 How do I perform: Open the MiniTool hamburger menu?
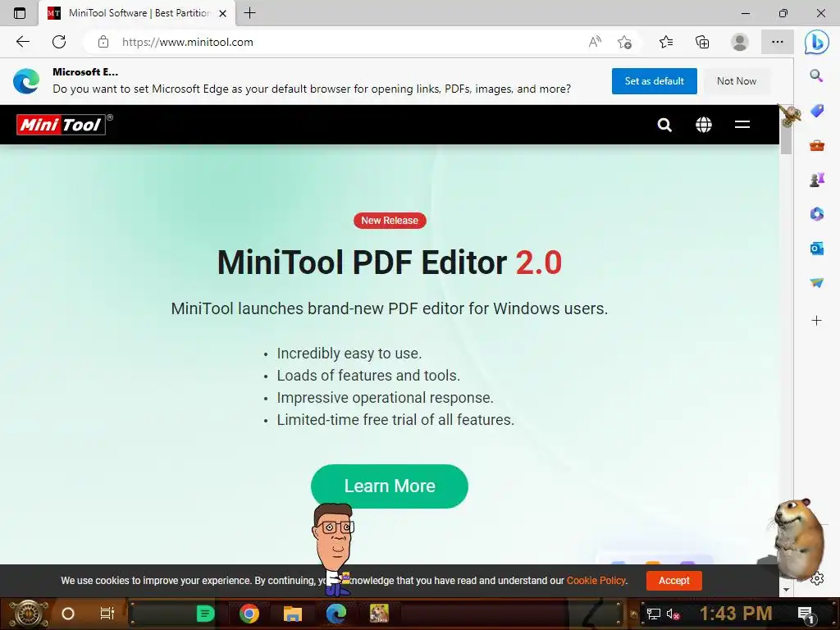pos(742,125)
